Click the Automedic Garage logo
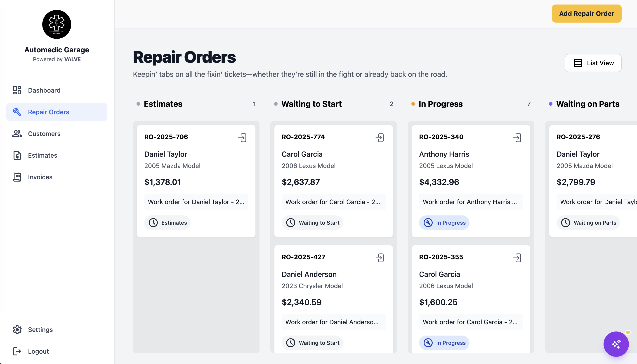 coord(57,24)
